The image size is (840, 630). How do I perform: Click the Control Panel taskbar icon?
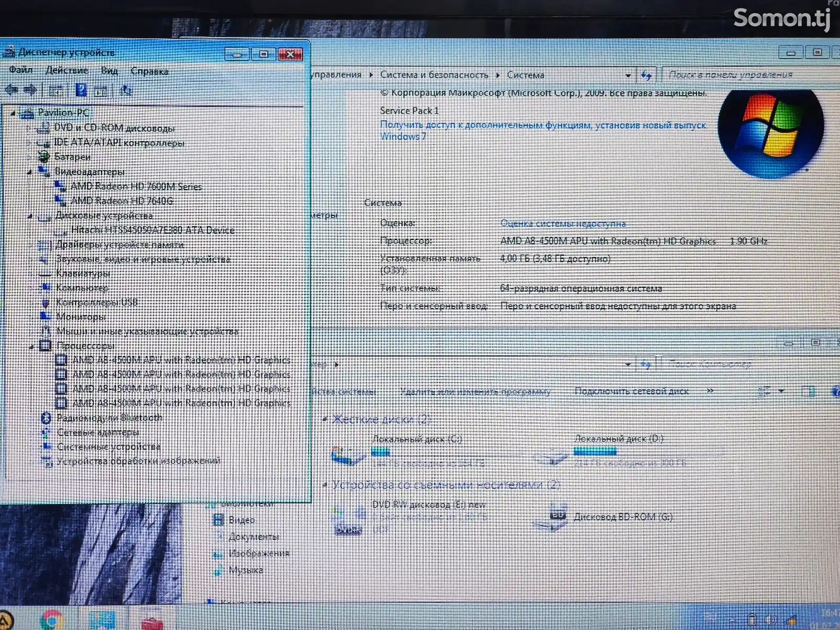click(x=102, y=621)
